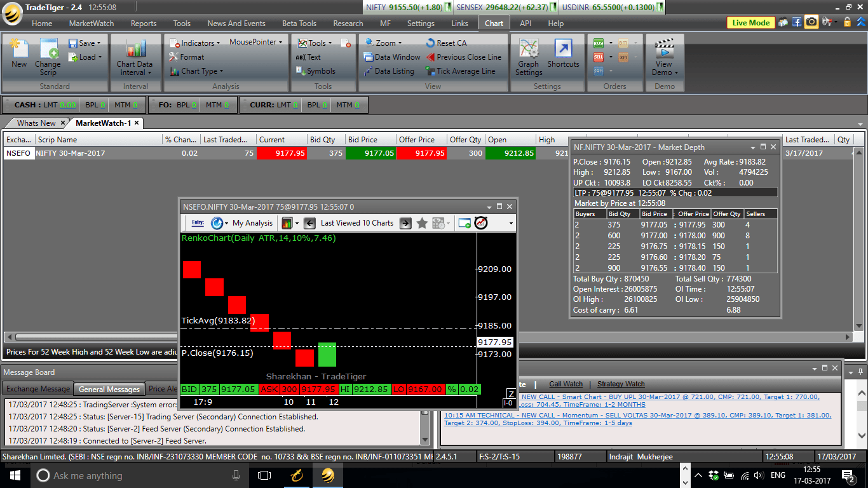Click the green BUY order icon
Screen dimensions: 868x488
[x=598, y=43]
